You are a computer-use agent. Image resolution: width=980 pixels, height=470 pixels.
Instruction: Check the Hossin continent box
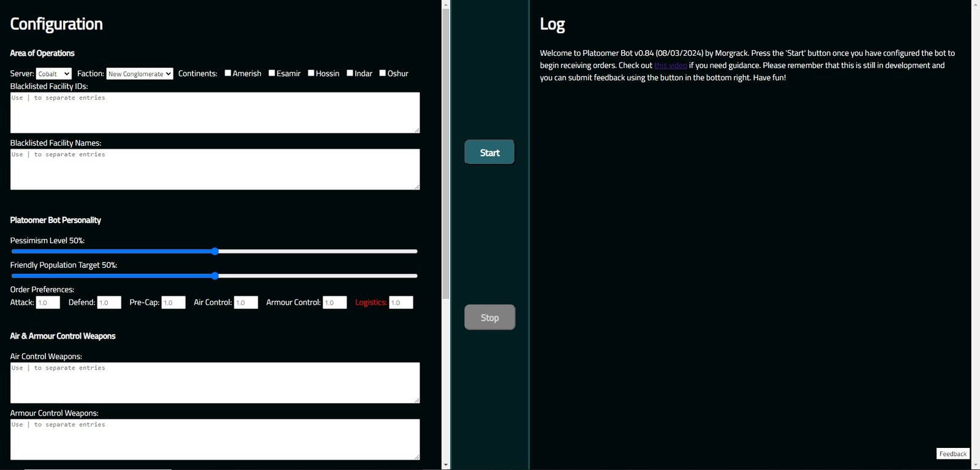[x=311, y=73]
